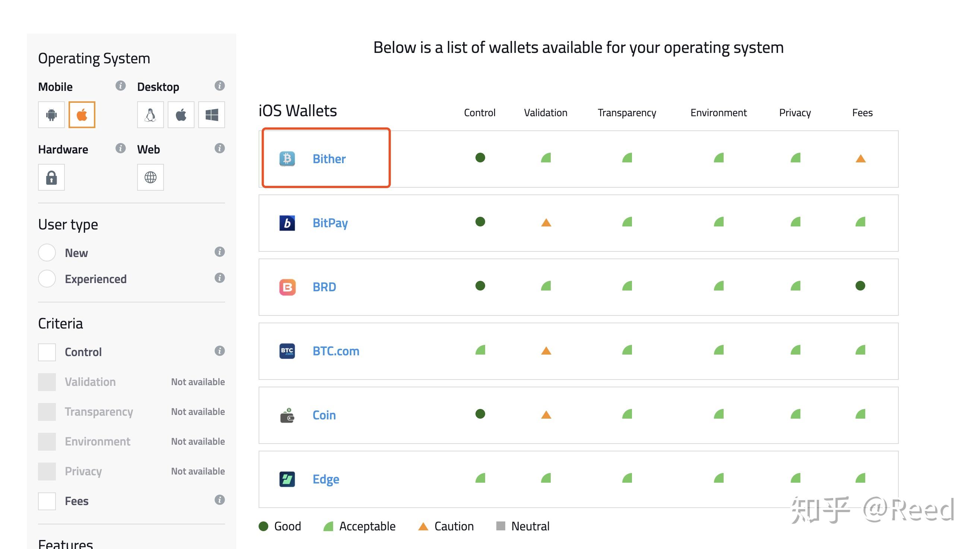Choose the Linux penguin desktop icon

pos(151,114)
